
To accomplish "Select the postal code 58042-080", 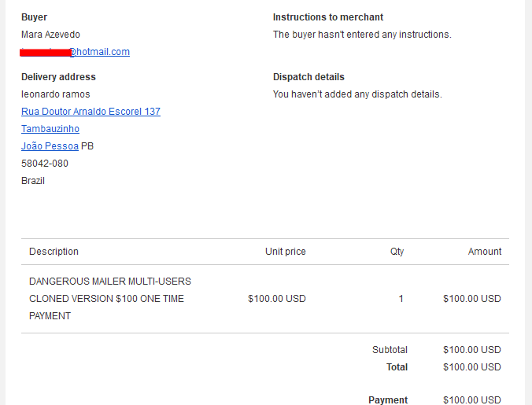I will click(45, 164).
